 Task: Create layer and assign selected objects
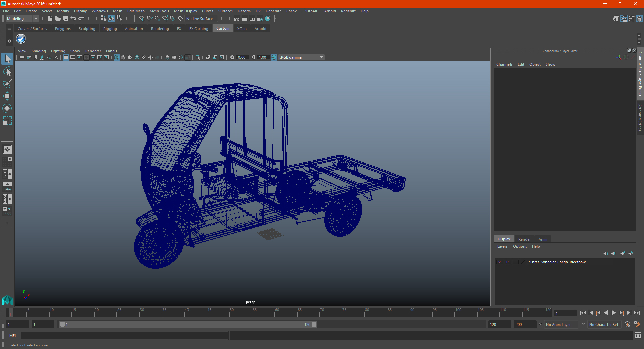[631, 253]
